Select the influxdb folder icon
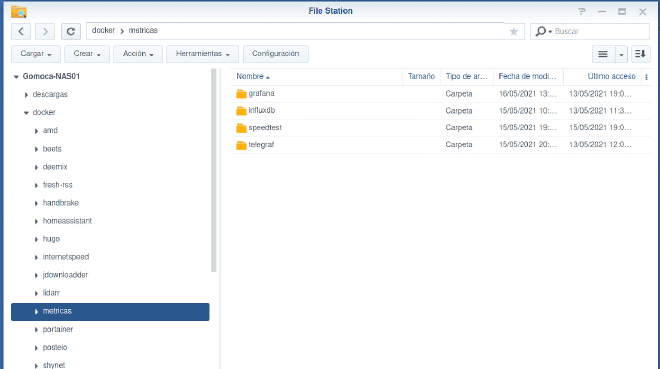This screenshot has width=660, height=369. coord(241,111)
